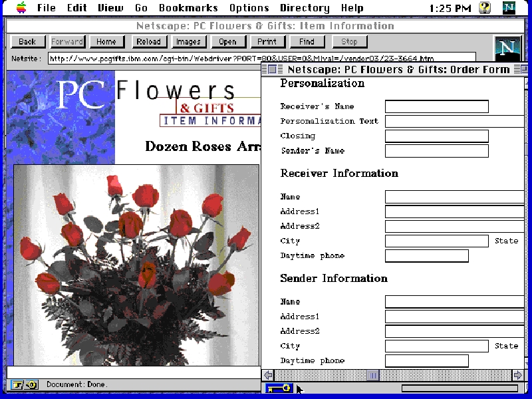Open the Apple menu

(x=21, y=7)
